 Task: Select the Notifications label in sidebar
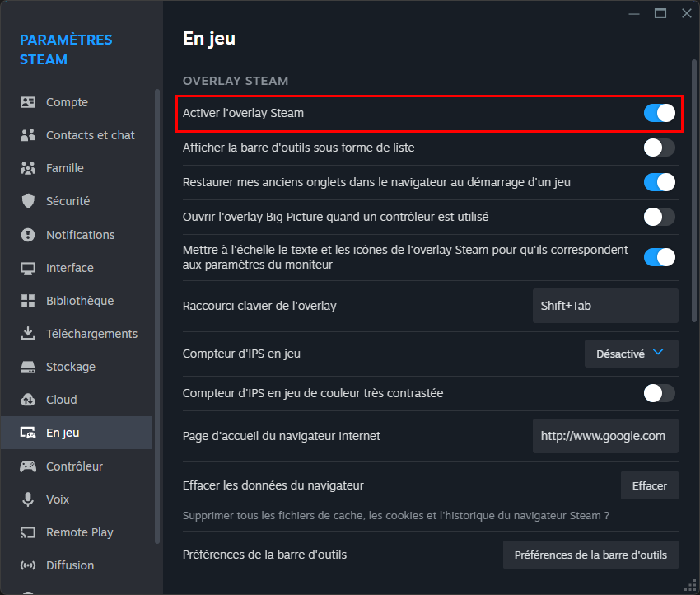[x=81, y=235]
